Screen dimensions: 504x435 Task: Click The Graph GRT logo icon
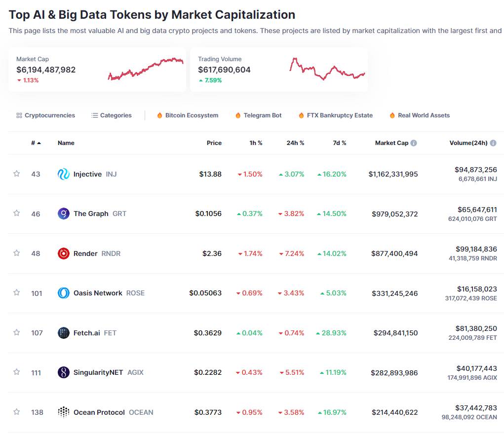tap(63, 214)
